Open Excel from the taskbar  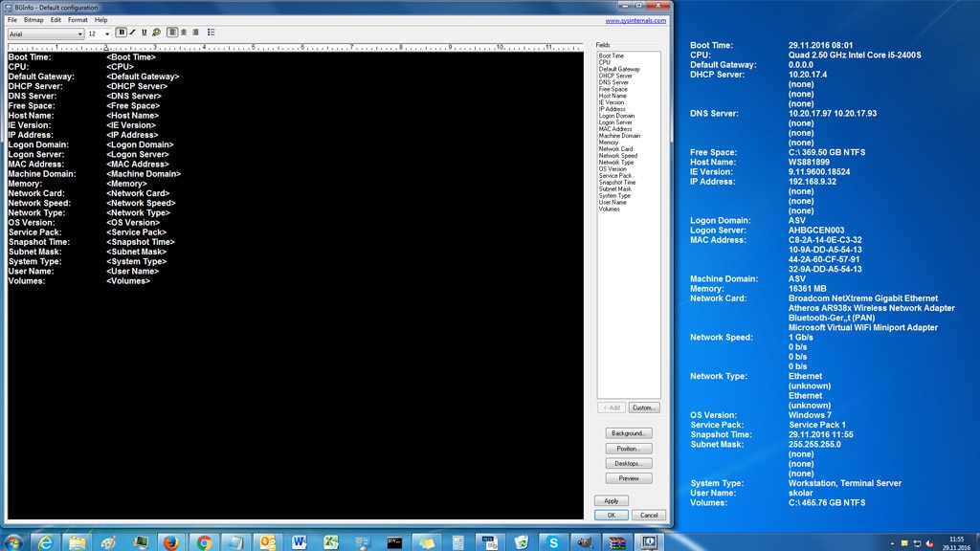point(331,542)
